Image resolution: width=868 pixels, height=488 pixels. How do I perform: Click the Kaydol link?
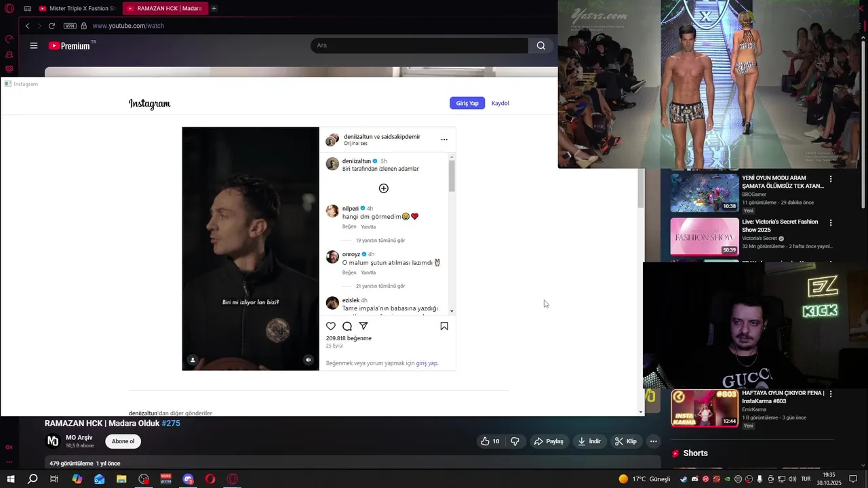pos(500,103)
